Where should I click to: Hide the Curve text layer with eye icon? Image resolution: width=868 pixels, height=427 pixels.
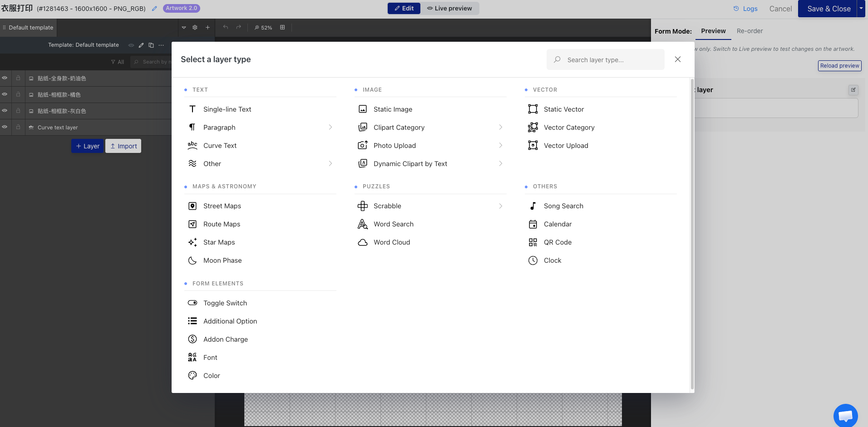5,127
